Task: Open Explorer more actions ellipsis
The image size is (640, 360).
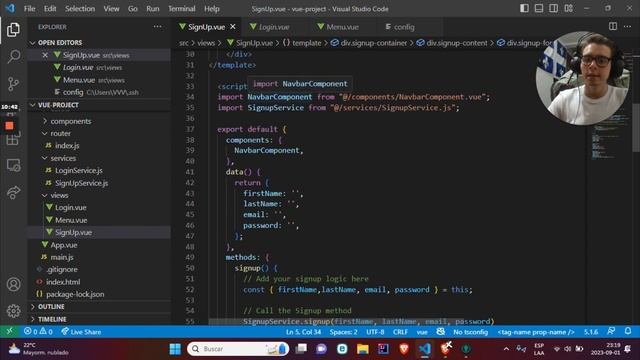Action: 158,27
